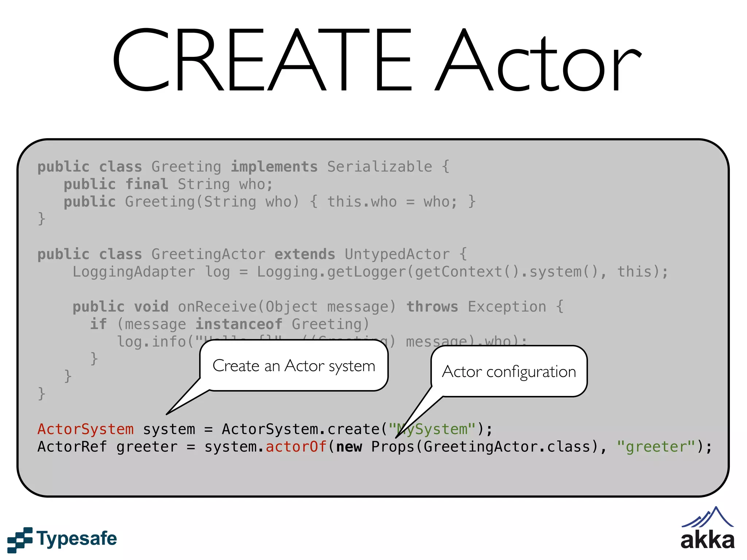The height and width of the screenshot is (560, 747).
Task: Click the "Greeting(String who)" constructor line
Action: 270,202
